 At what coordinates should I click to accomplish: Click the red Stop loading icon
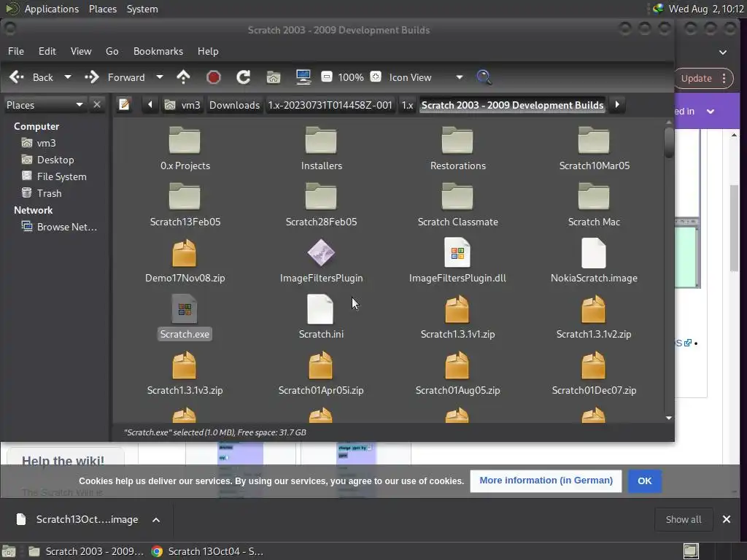click(214, 77)
